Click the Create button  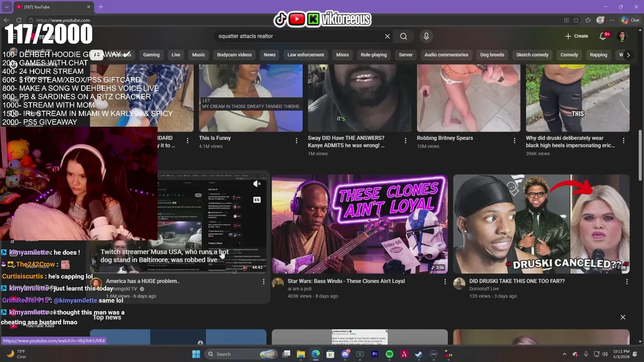577,36
